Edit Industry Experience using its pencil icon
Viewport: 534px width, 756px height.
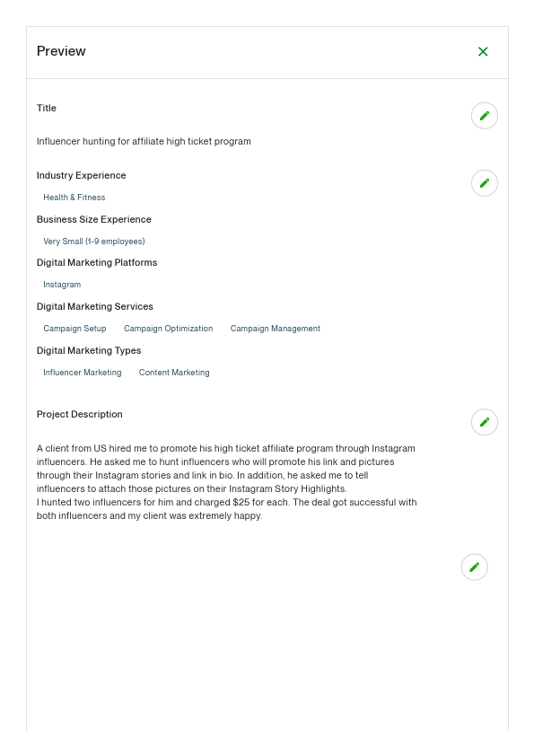tap(485, 182)
